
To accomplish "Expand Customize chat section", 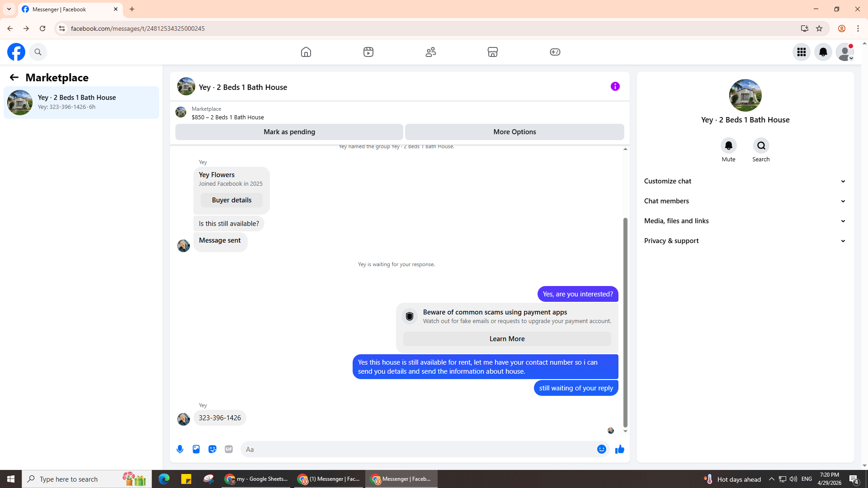I will [x=745, y=181].
